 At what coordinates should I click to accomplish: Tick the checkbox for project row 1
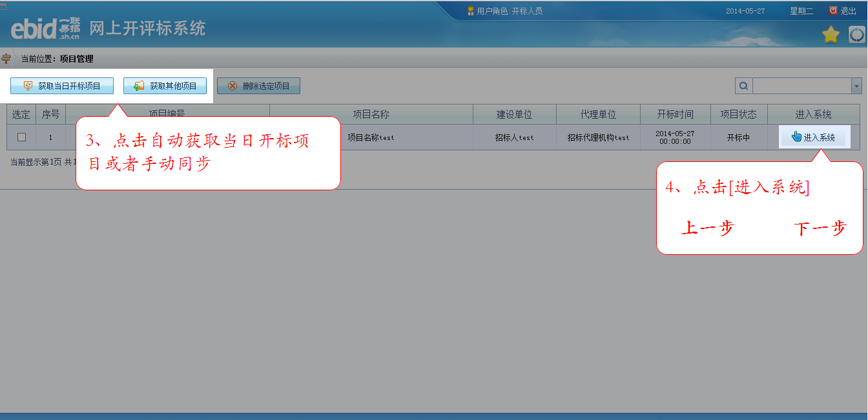click(21, 137)
